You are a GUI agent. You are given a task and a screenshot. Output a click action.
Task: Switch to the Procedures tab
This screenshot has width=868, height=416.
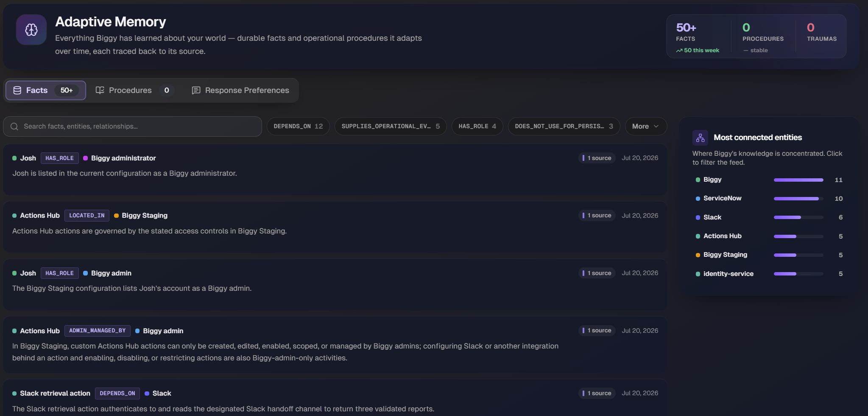tap(134, 90)
